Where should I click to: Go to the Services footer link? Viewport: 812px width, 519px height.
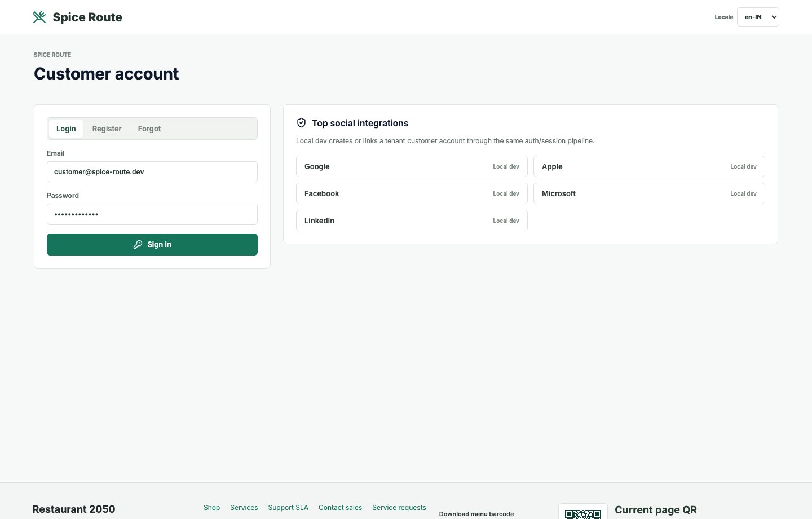tap(244, 508)
